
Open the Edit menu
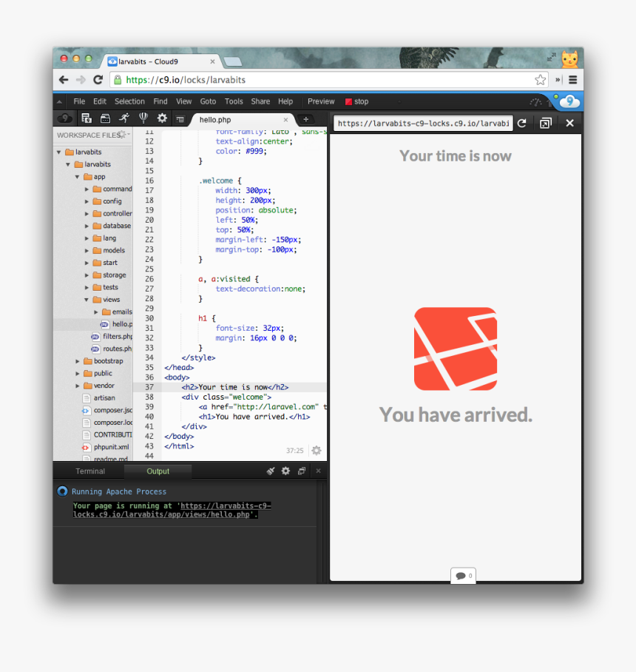[x=99, y=101]
